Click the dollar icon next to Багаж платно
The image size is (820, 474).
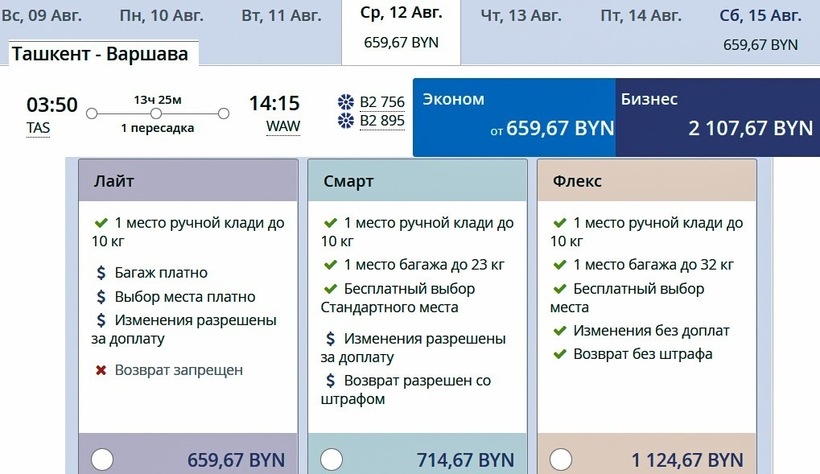pos(101,272)
